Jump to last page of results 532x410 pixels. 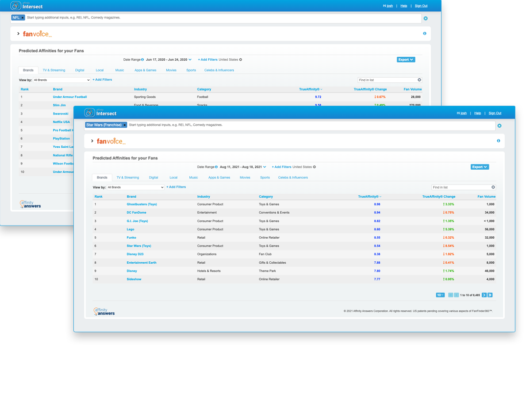[490, 296]
